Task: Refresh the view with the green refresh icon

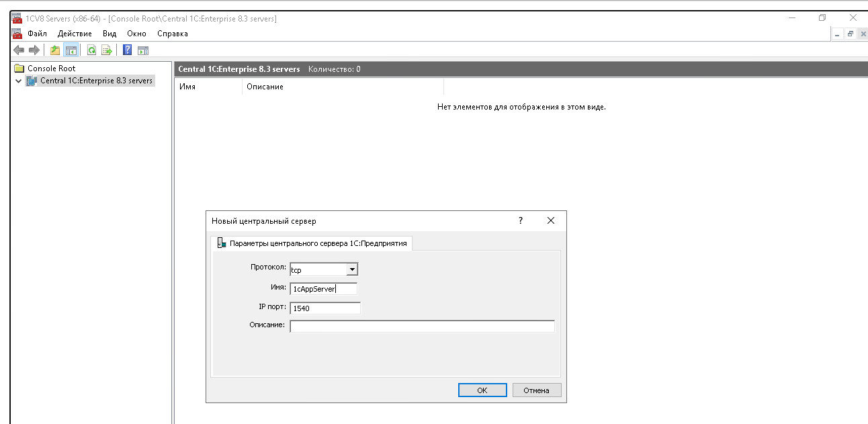Action: tap(91, 50)
